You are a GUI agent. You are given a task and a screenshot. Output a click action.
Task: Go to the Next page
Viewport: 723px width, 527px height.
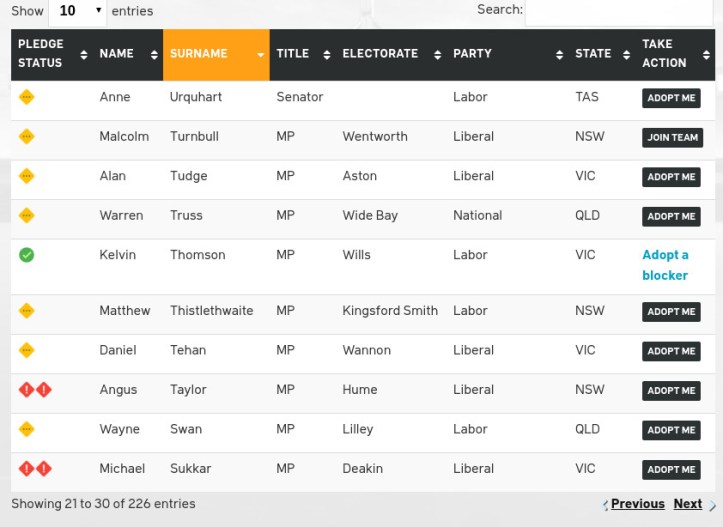coord(688,504)
